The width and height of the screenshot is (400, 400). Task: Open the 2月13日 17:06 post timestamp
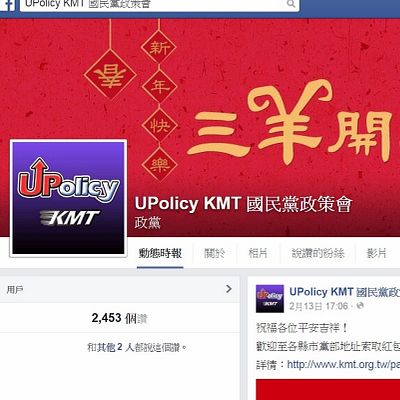tap(318, 306)
